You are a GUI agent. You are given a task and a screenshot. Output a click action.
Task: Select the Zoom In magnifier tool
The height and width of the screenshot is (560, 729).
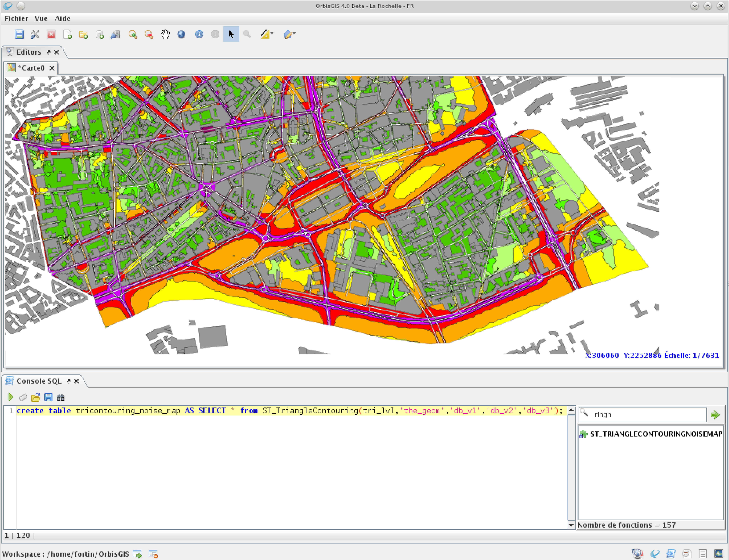(133, 34)
